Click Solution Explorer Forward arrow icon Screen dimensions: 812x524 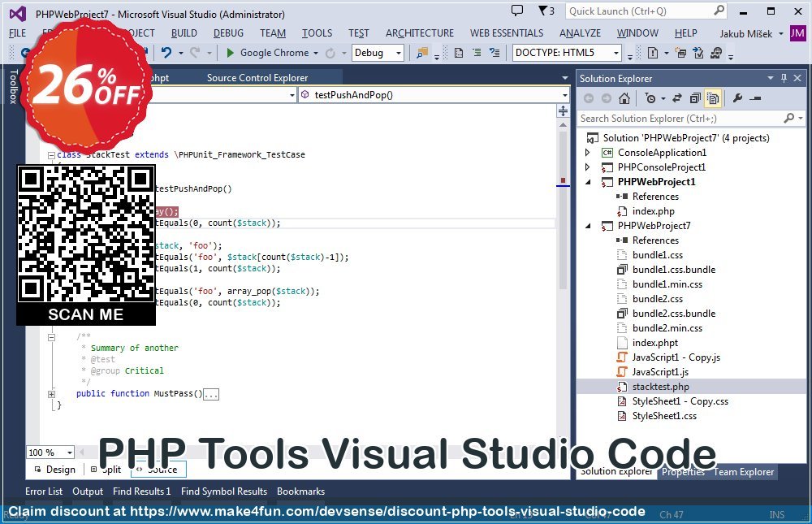click(607, 98)
